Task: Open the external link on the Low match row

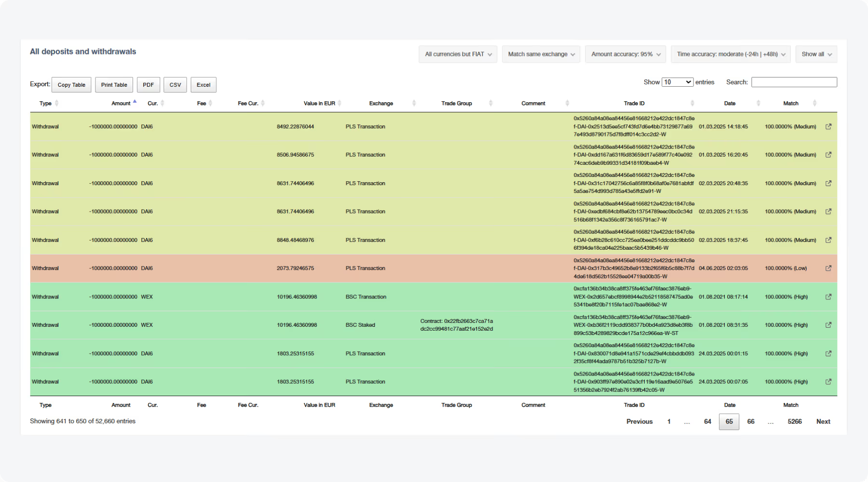Action: pyautogui.click(x=828, y=268)
